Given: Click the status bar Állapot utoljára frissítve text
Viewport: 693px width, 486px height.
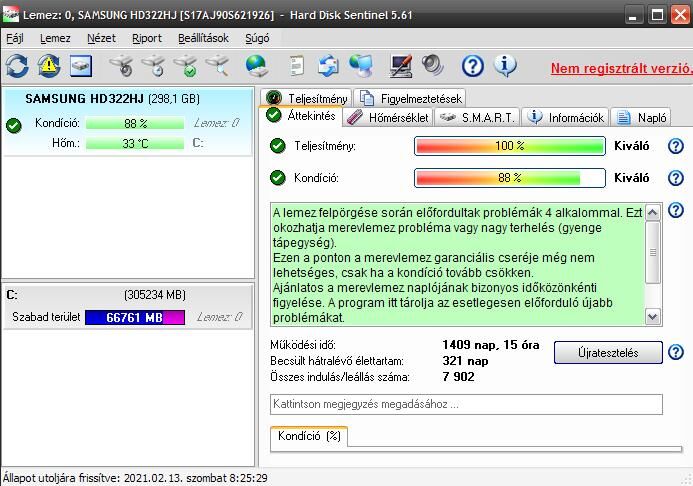Looking at the screenshot, I should [x=135, y=478].
